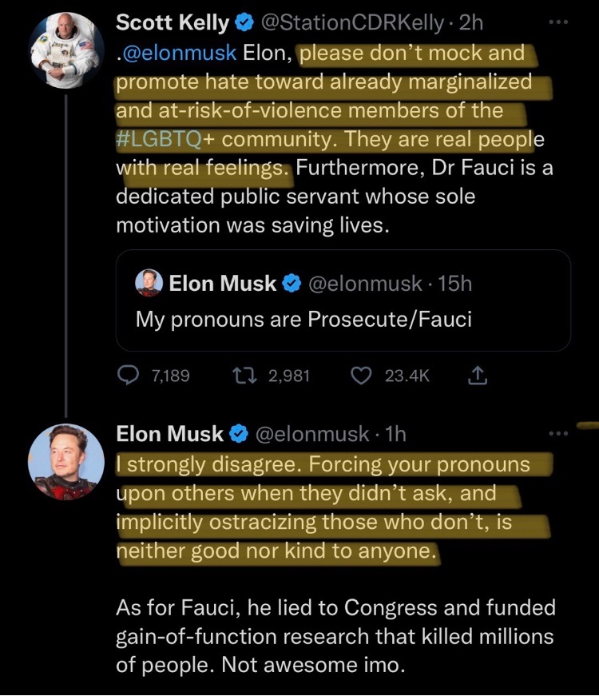The width and height of the screenshot is (599, 700).
Task: Click the reply comment bubble icon
Action: click(129, 374)
